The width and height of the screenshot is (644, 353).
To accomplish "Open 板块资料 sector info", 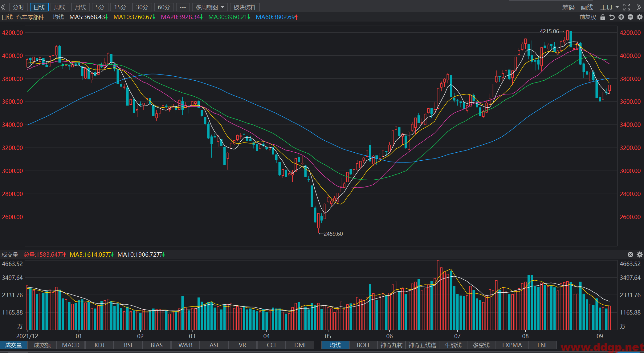I will 245,7.
